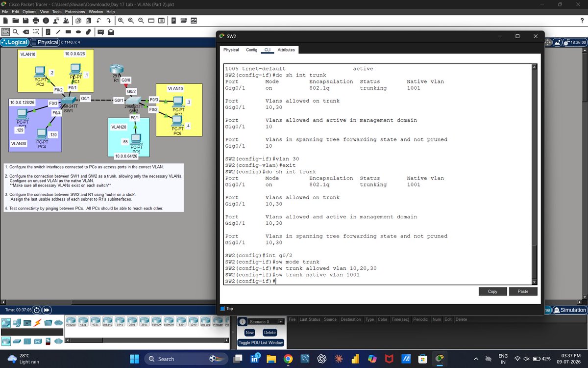
Task: Click the Copy toolbar icon
Action: click(x=78, y=21)
